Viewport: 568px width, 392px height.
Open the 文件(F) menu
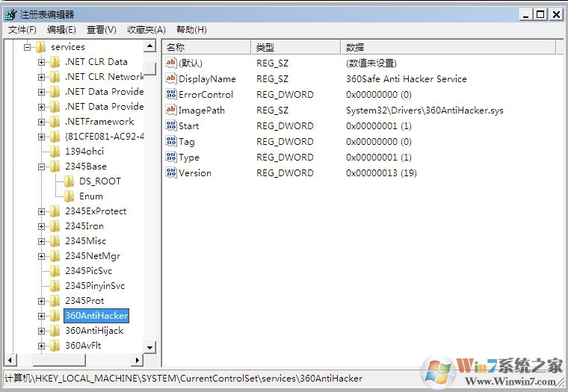(22, 30)
